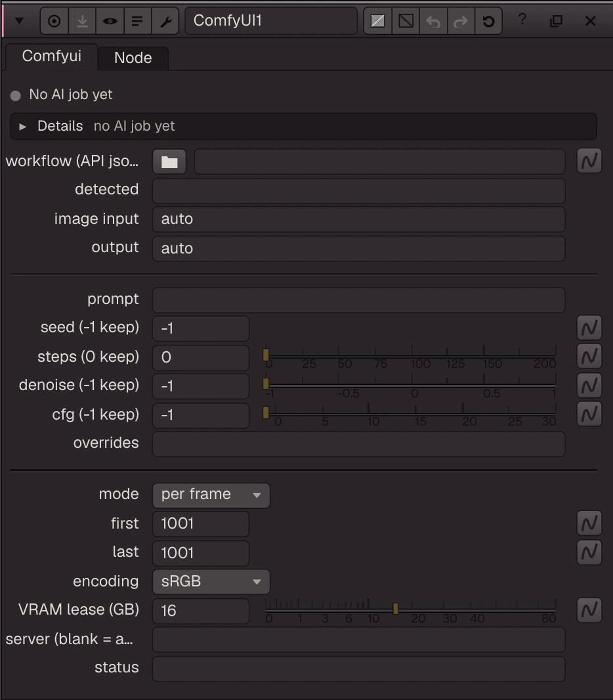Browse workflow file with folder icon

coord(169,162)
